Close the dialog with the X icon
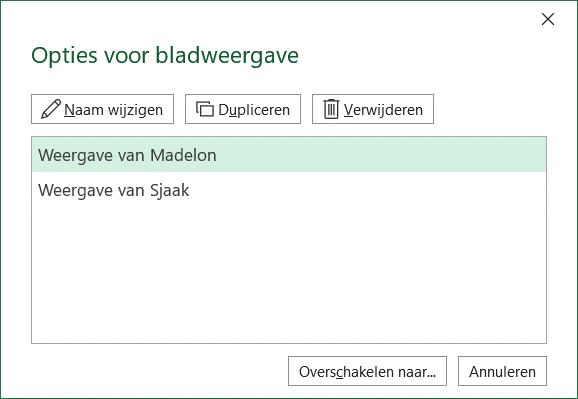This screenshot has width=578, height=399. pos(548,19)
